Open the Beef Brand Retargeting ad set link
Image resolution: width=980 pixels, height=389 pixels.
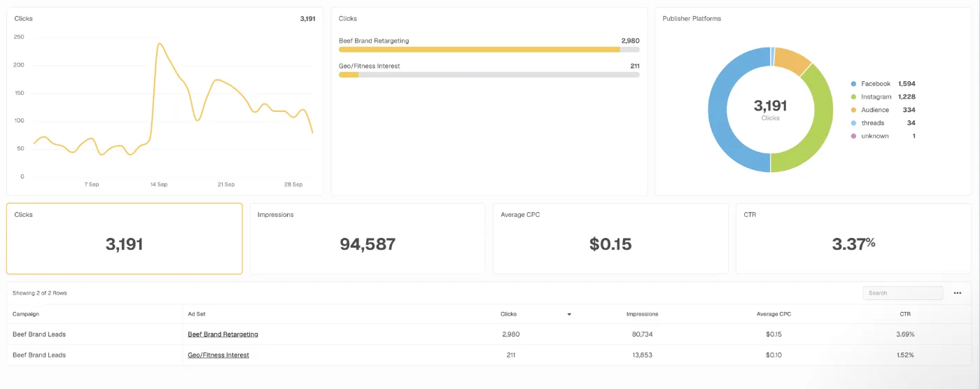click(x=223, y=334)
